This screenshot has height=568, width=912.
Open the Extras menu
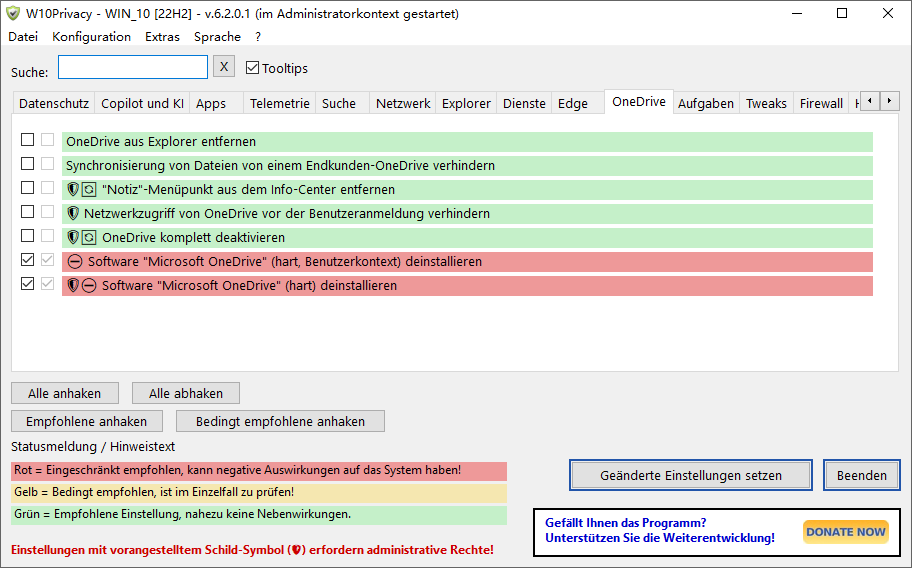pyautogui.click(x=162, y=37)
